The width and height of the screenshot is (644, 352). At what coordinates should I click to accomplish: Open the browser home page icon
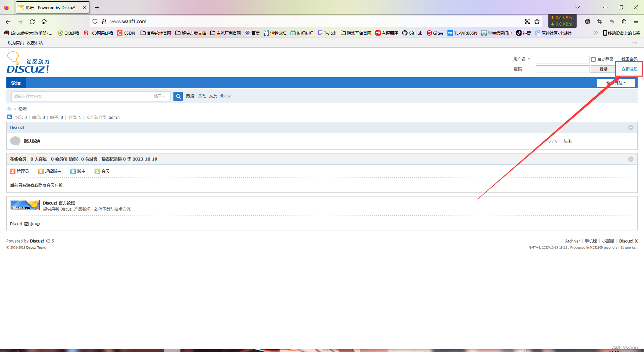click(x=44, y=21)
